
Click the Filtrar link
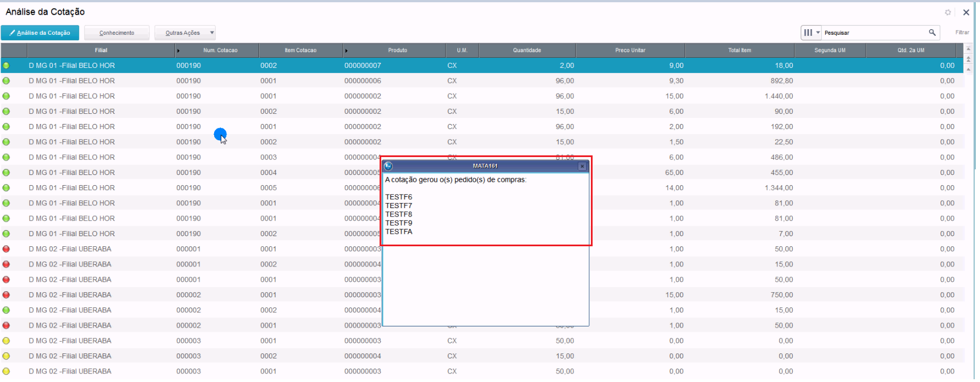point(962,33)
